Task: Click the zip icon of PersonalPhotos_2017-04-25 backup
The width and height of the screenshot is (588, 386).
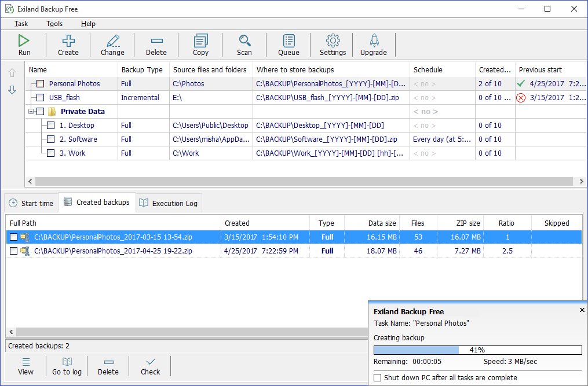Action: tap(25, 251)
